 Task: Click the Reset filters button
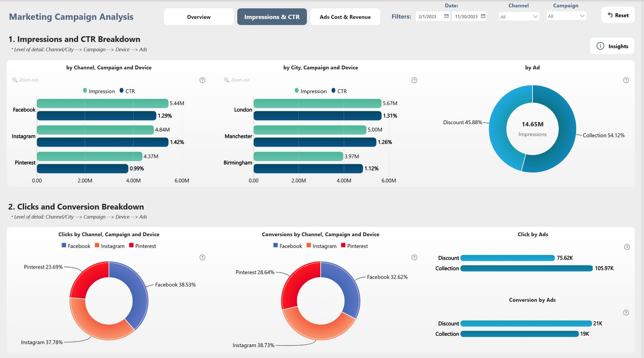pos(618,15)
